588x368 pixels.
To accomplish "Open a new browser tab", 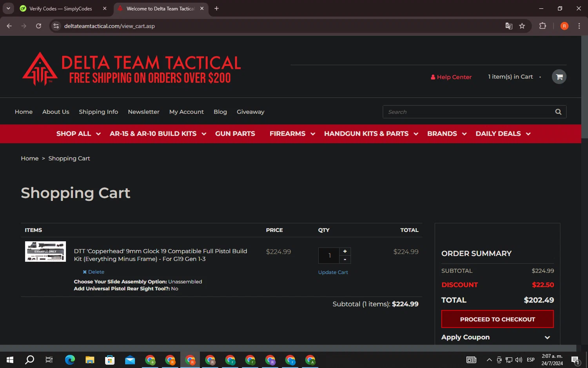I will click(216, 9).
